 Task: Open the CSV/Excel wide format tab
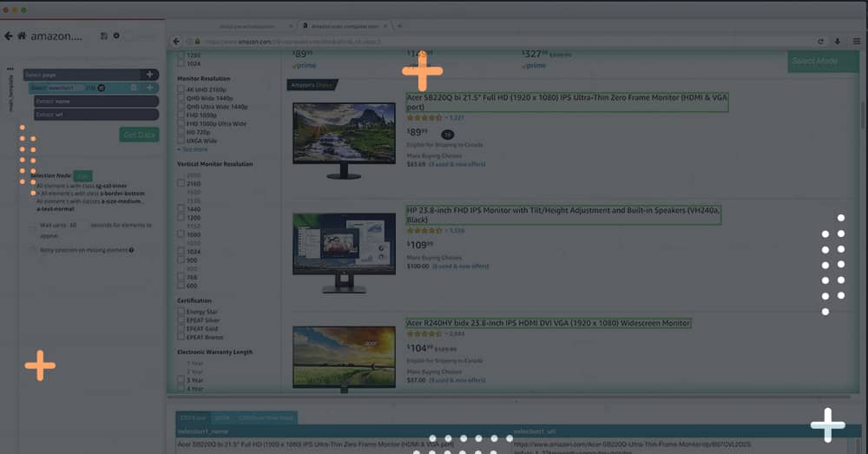click(x=266, y=418)
